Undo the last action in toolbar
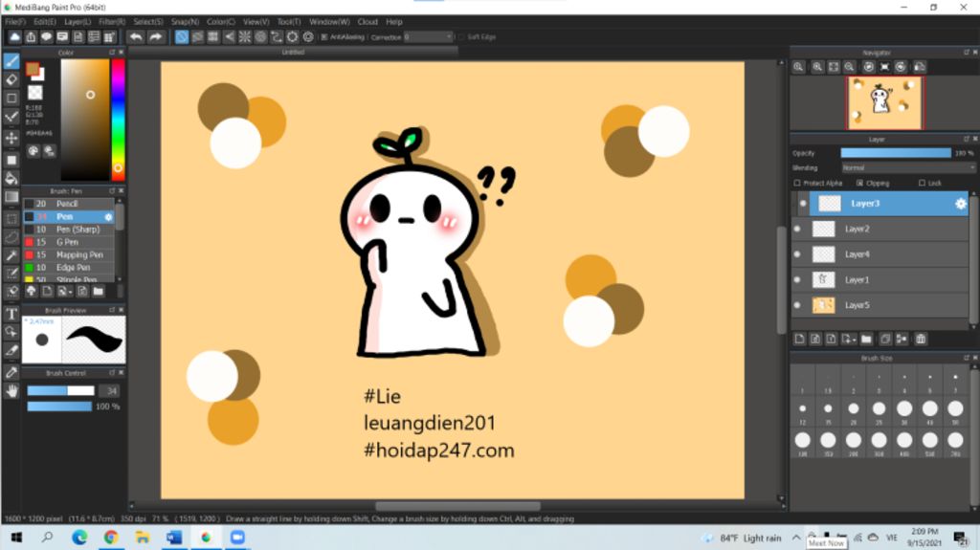Viewport: 980px width, 550px height. (x=136, y=37)
